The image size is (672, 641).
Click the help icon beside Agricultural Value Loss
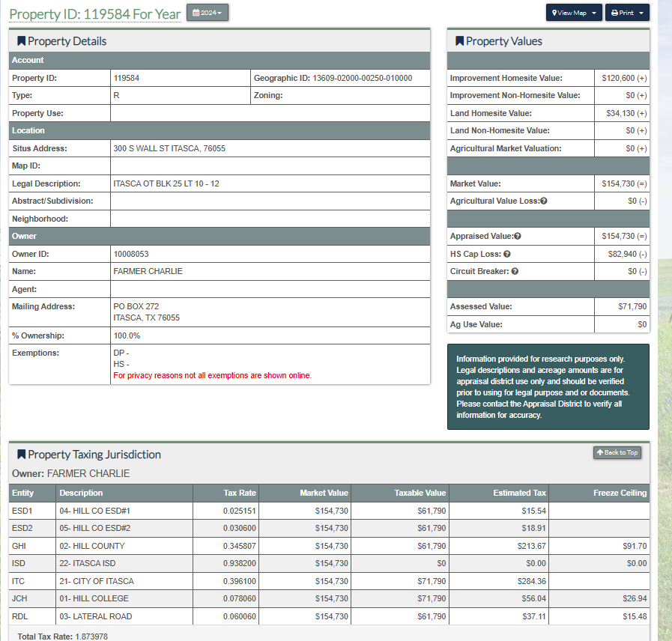tap(543, 201)
